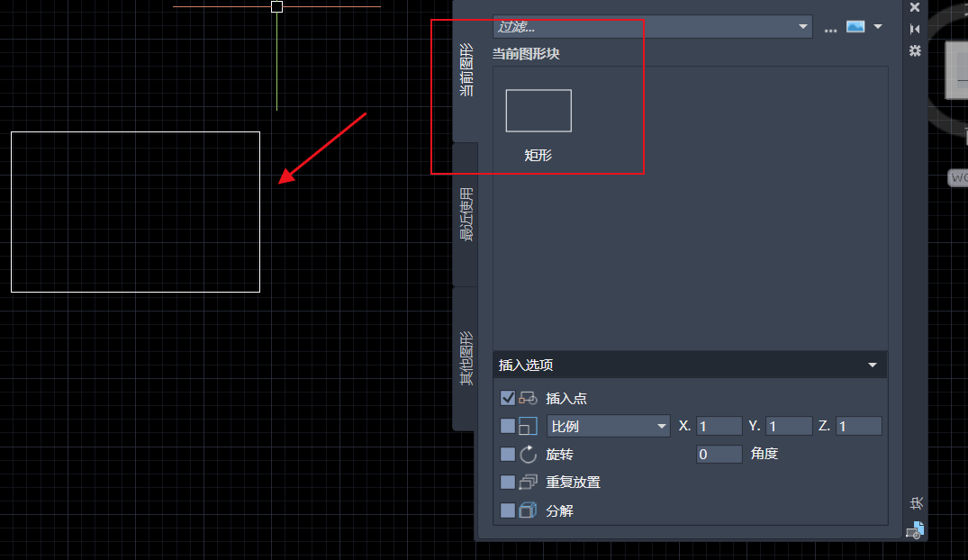Open the 比例 scale type dropdown
Image resolution: width=968 pixels, height=560 pixels.
click(x=609, y=426)
